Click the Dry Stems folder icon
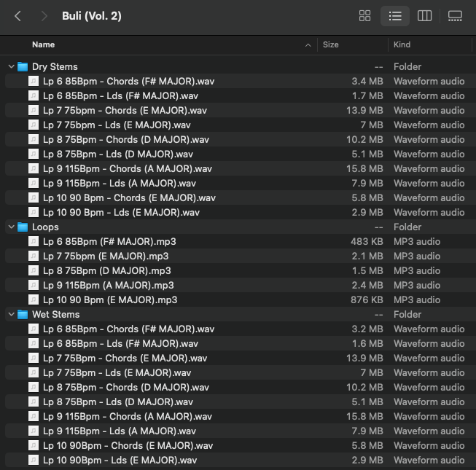The width and height of the screenshot is (476, 470). 23,66
